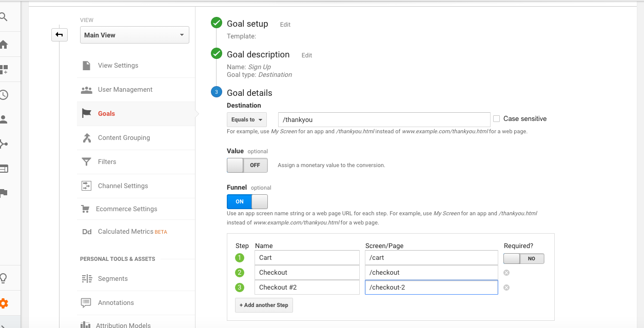The width and height of the screenshot is (644, 328).
Task: Click Edit next to Goal setup
Action: [x=285, y=25]
